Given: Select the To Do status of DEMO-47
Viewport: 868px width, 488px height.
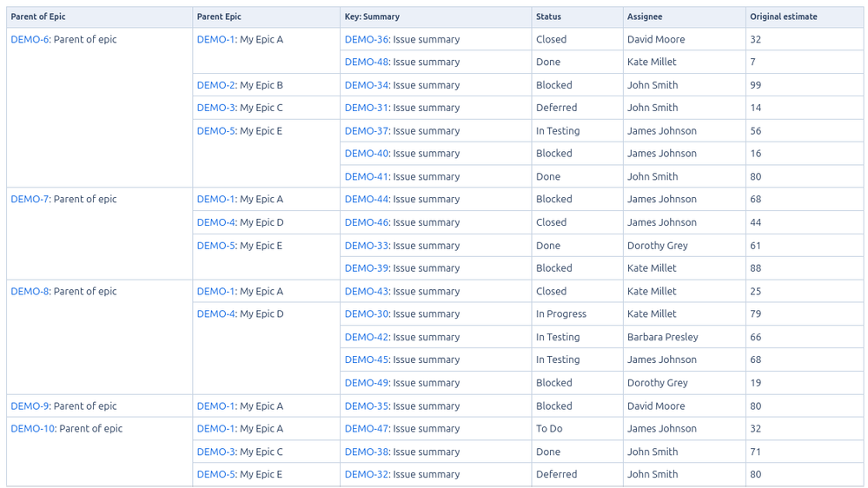Looking at the screenshot, I should (x=549, y=428).
